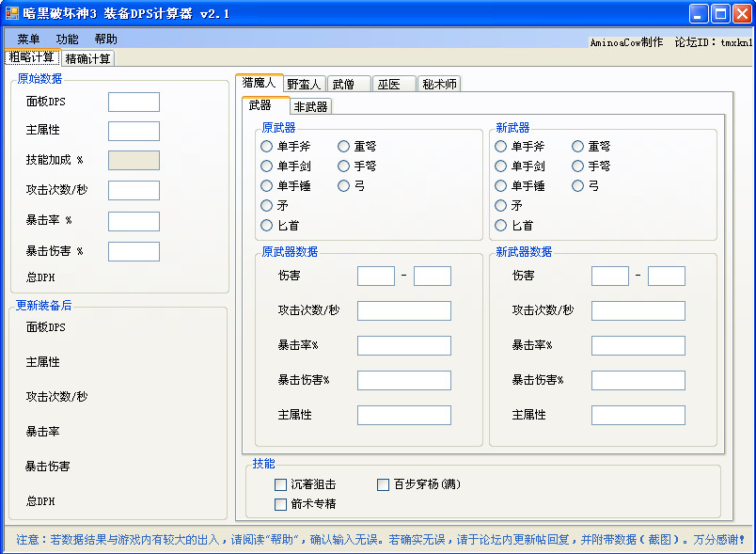The width and height of the screenshot is (756, 554).
Task: Click the 暴击率% field in 原武器数据
Action: coord(404,346)
